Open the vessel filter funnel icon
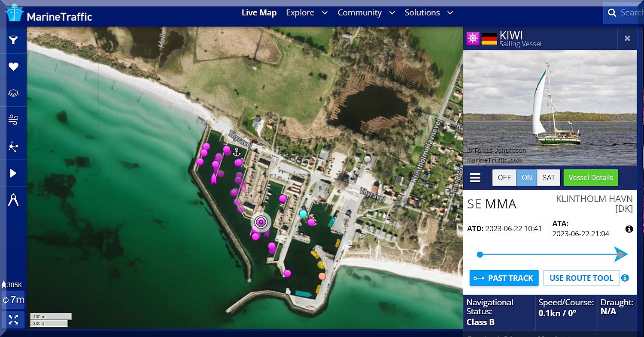The width and height of the screenshot is (644, 337). tap(13, 40)
